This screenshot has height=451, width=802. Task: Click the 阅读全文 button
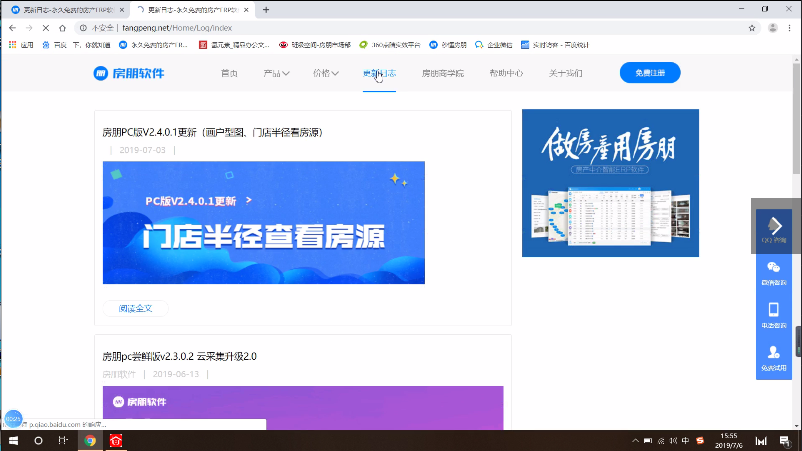[x=135, y=308]
